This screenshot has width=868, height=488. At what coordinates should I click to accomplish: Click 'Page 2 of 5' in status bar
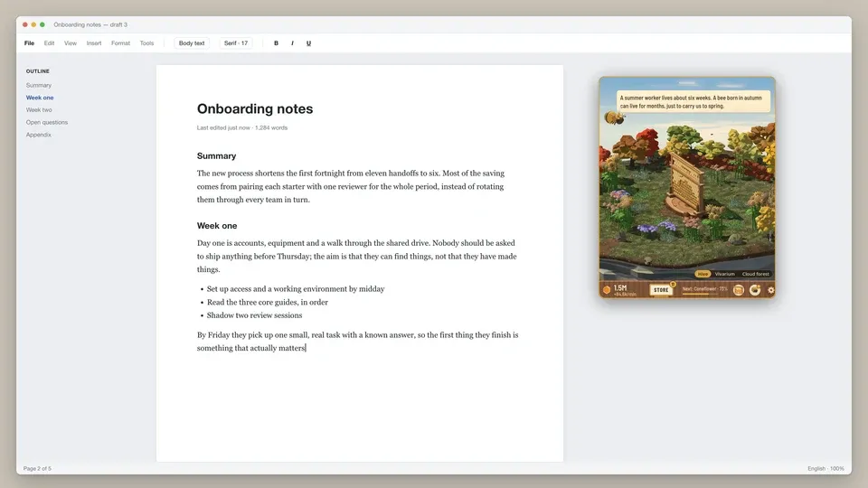(37, 469)
